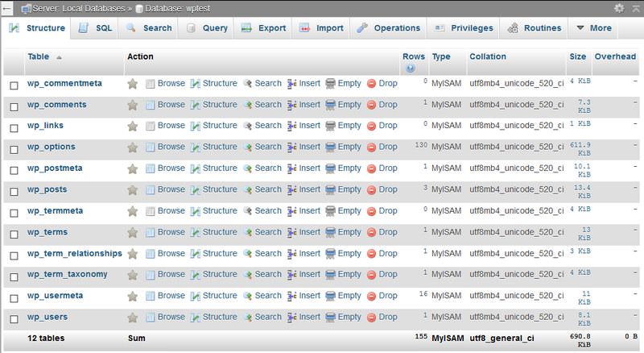Image resolution: width=644 pixels, height=353 pixels.
Task: Click Server Local Databases breadcrumb link
Action: click(x=79, y=9)
